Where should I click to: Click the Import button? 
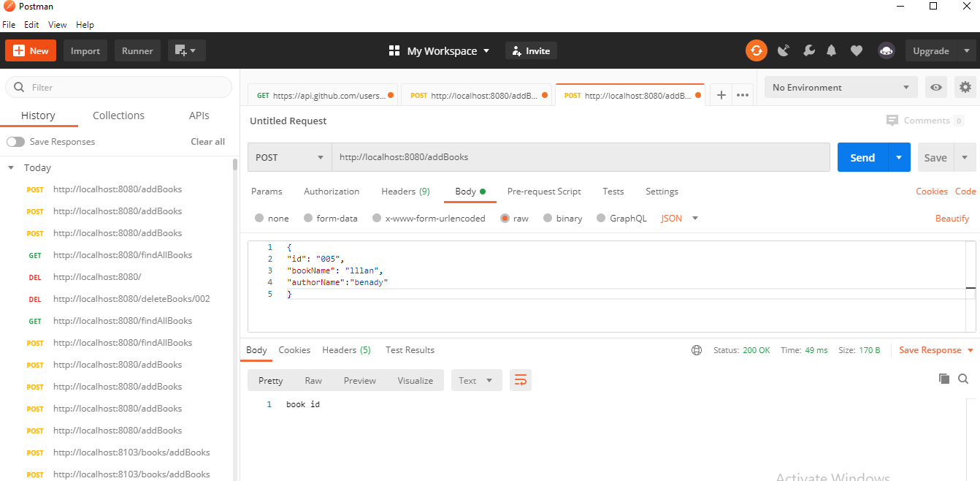click(85, 50)
